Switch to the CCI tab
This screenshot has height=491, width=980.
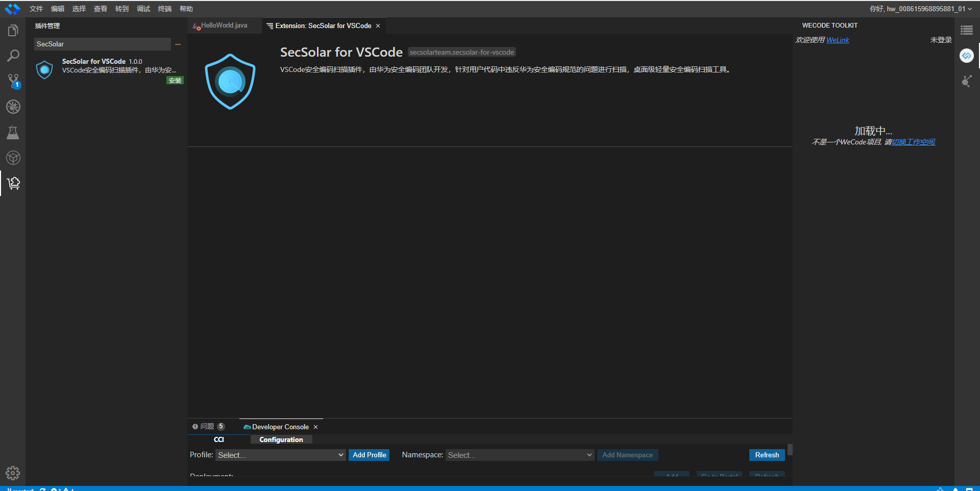tap(218, 439)
